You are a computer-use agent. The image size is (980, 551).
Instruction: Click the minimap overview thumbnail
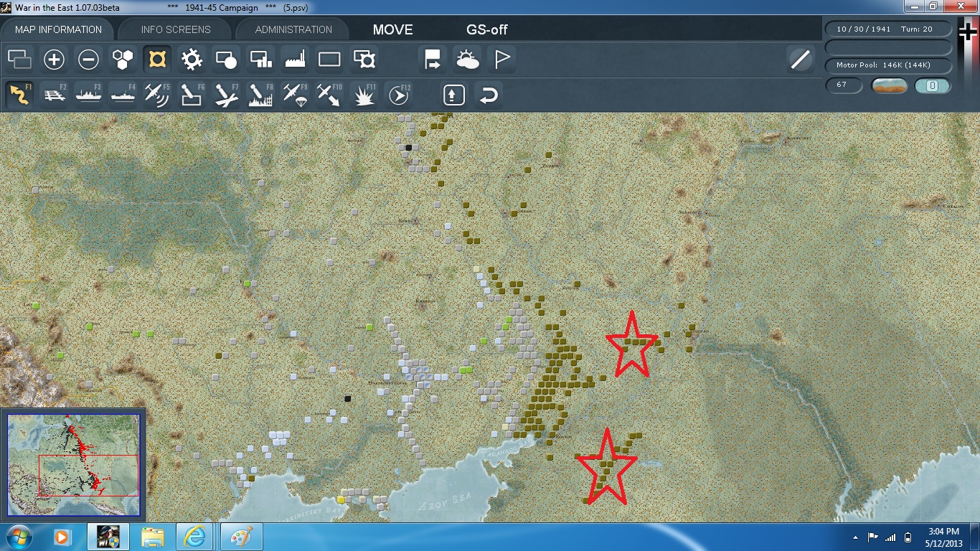coord(73,464)
